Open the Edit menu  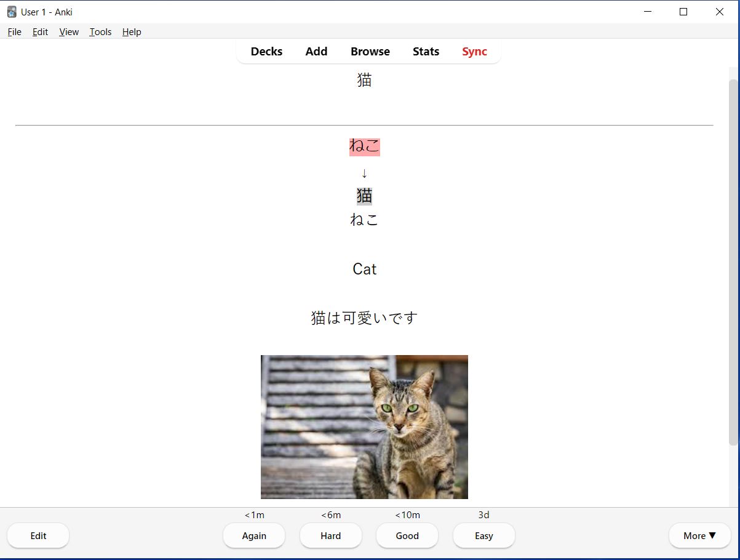41,32
